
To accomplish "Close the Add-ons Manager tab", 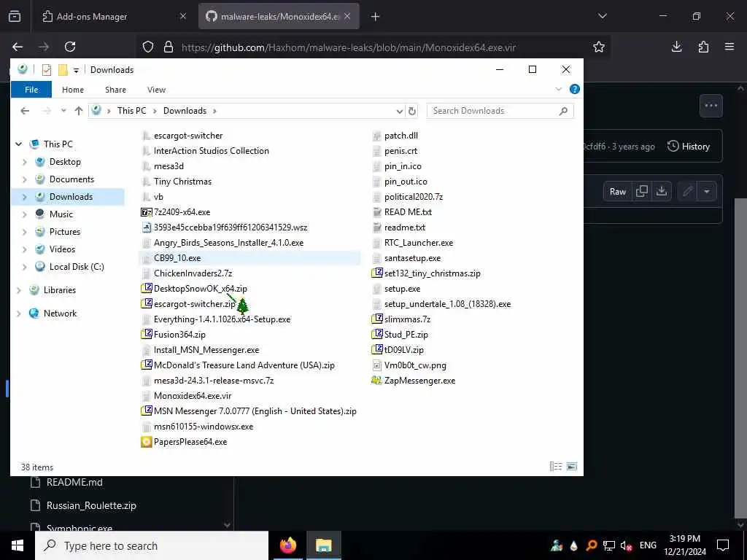I will [183, 16].
